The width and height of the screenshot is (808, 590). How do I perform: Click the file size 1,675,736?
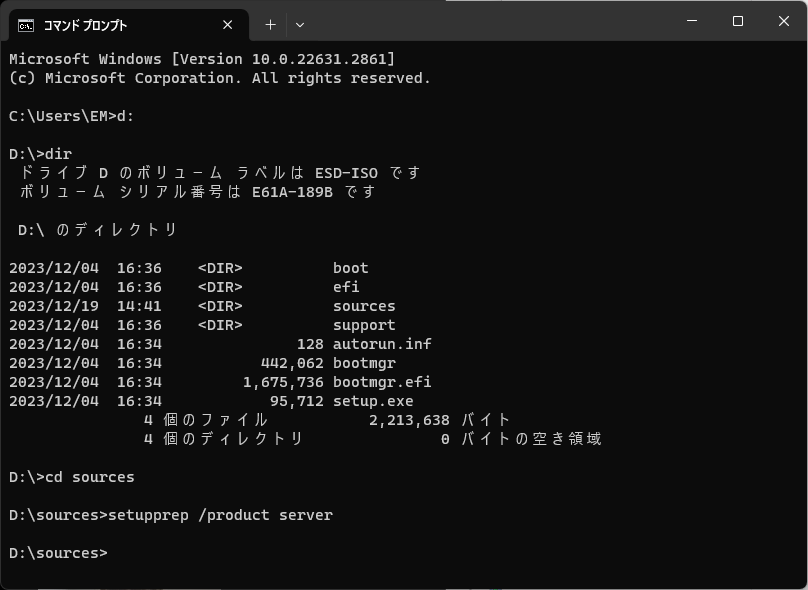[x=283, y=382]
